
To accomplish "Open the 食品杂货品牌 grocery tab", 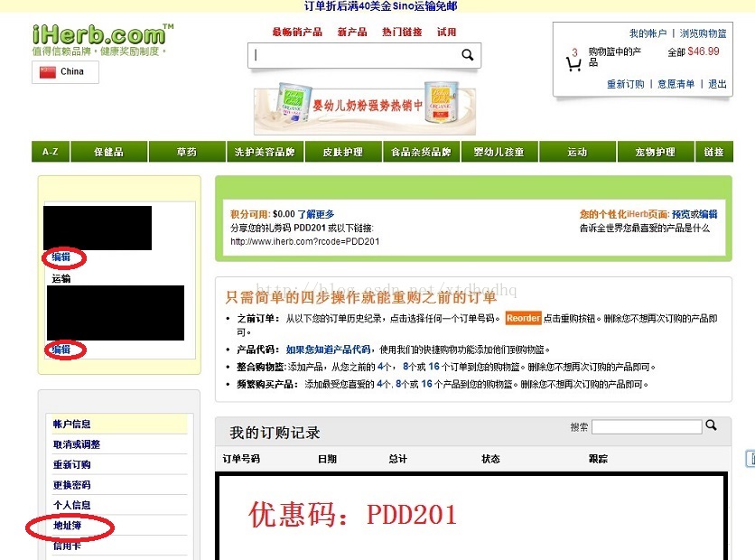I will [x=421, y=152].
